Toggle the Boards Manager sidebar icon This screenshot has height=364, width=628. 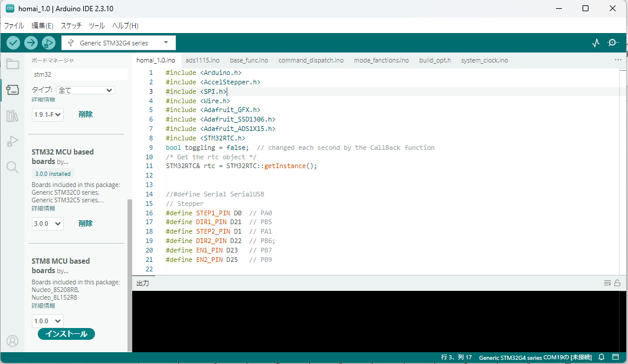[x=12, y=90]
